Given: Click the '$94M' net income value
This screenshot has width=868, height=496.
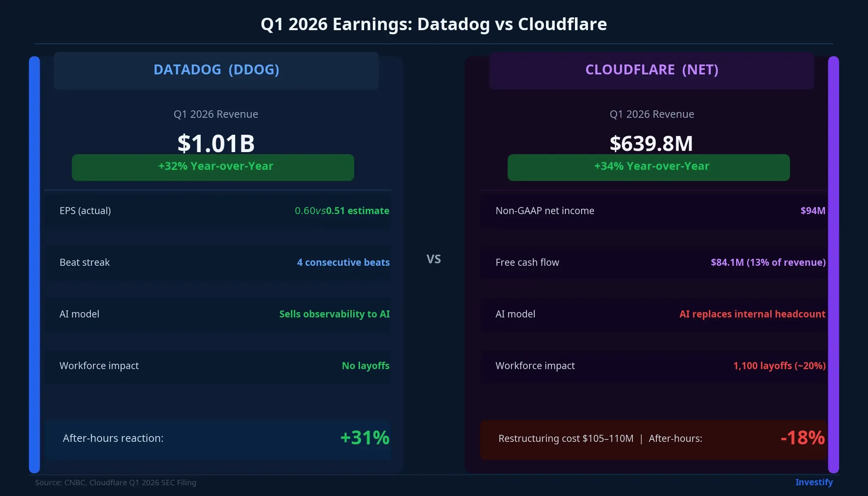Looking at the screenshot, I should (x=813, y=211).
